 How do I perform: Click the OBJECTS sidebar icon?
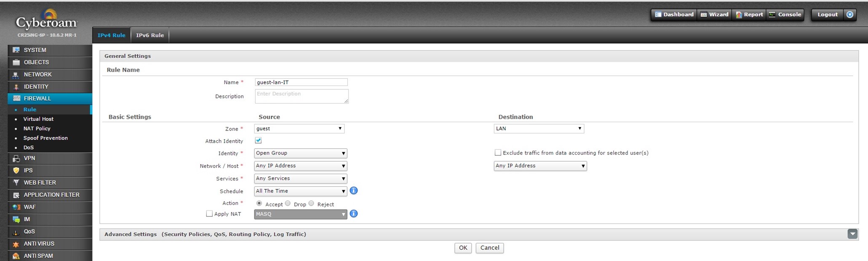tap(16, 62)
